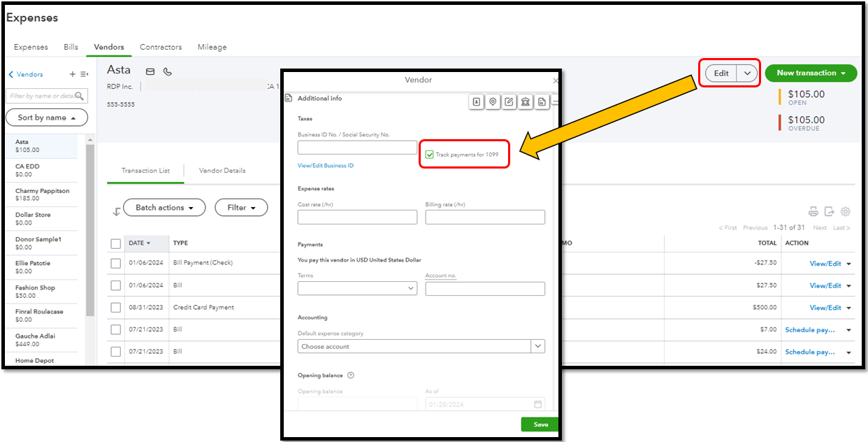Screen dimensions: 868x442
Task: Sort by the DATE column header
Action: (139, 243)
